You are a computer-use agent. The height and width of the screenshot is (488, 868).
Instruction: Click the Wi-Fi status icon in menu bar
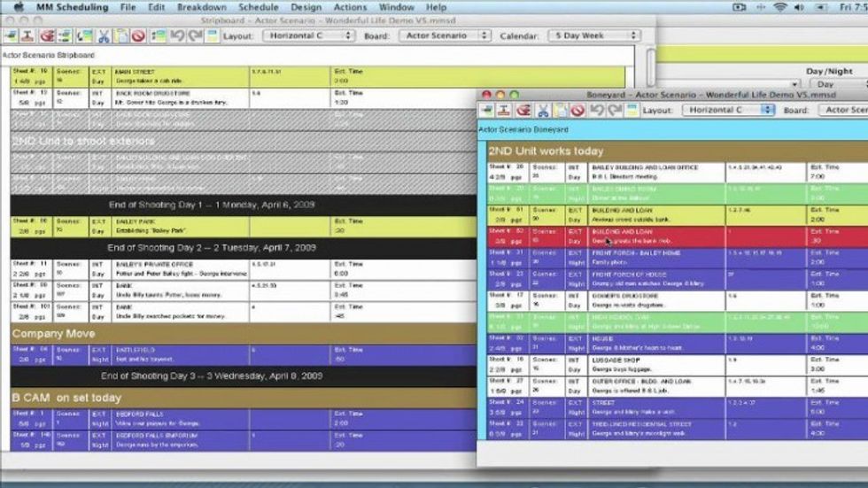[780, 7]
